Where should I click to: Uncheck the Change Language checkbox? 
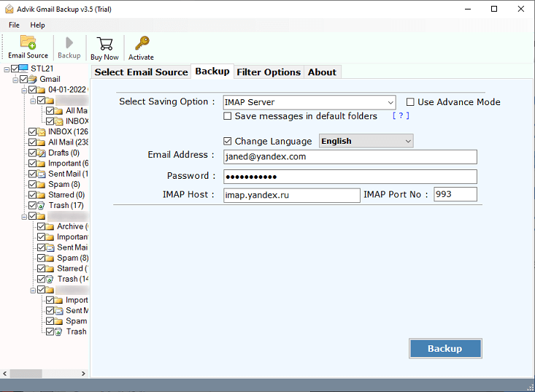click(227, 141)
